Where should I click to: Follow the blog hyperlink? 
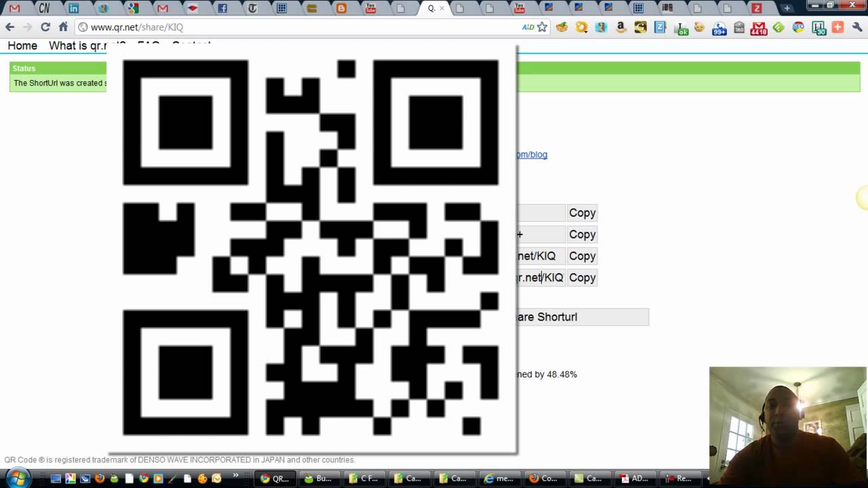[532, 155]
